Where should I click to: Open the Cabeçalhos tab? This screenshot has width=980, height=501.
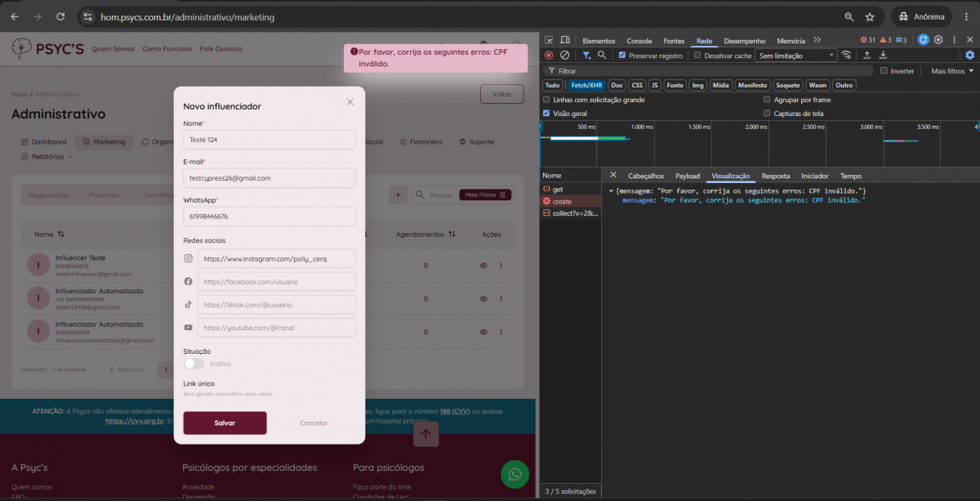646,176
